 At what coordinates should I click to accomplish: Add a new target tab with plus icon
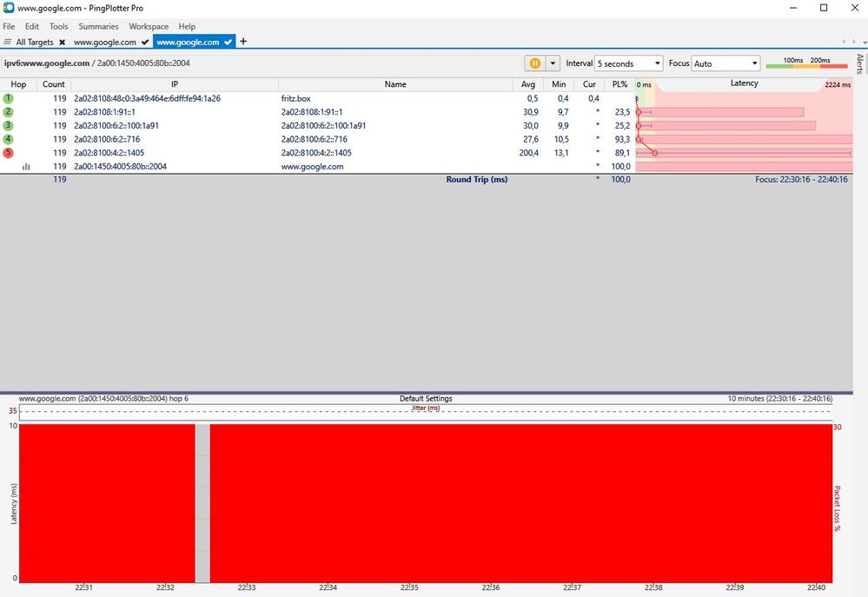click(x=243, y=42)
